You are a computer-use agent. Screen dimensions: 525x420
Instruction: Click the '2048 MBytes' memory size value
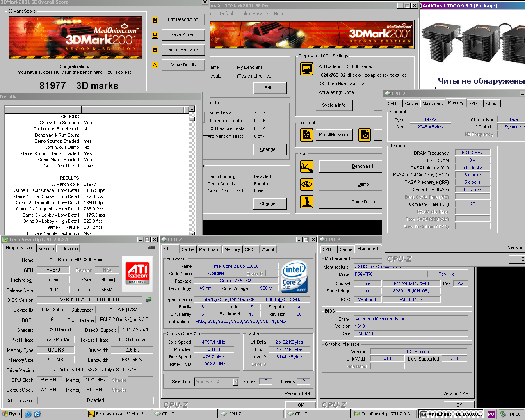pos(430,127)
